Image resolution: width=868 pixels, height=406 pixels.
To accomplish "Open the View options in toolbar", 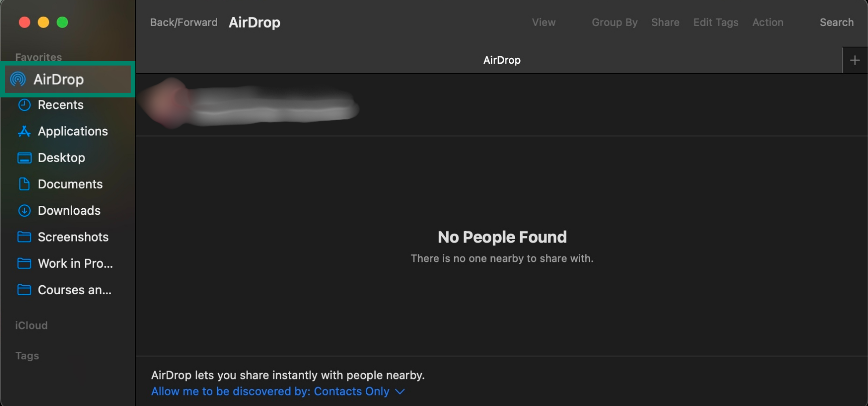I will point(544,22).
